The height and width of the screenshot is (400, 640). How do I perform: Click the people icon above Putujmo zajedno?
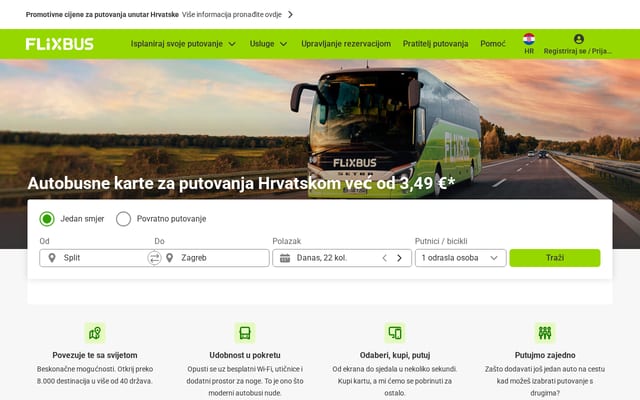coord(545,333)
